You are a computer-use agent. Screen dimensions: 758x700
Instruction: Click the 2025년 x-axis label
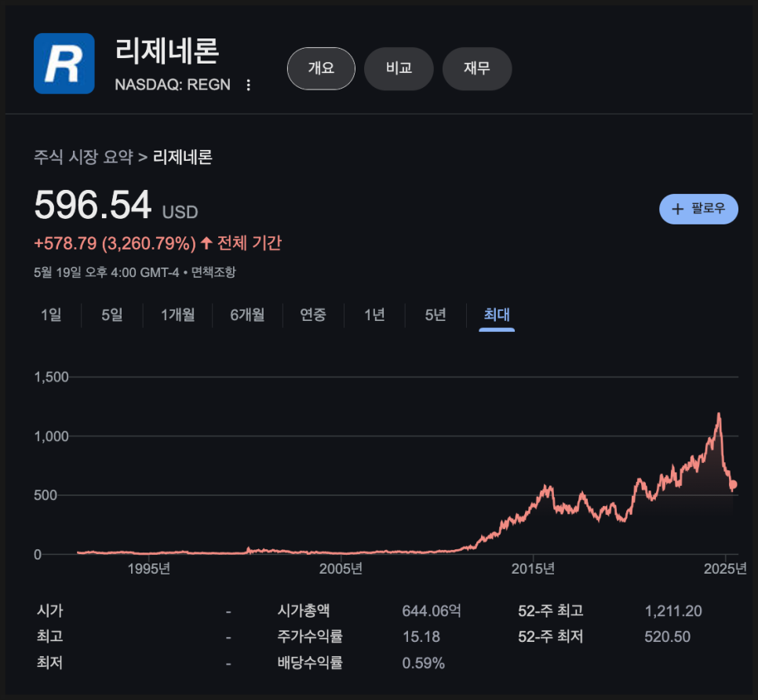(x=725, y=568)
